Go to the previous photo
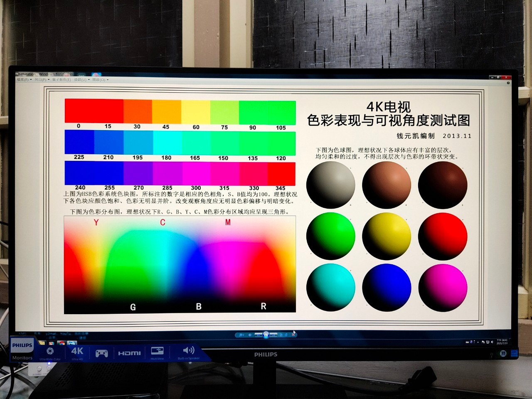Viewport: 532px width, 399px height. click(259, 335)
